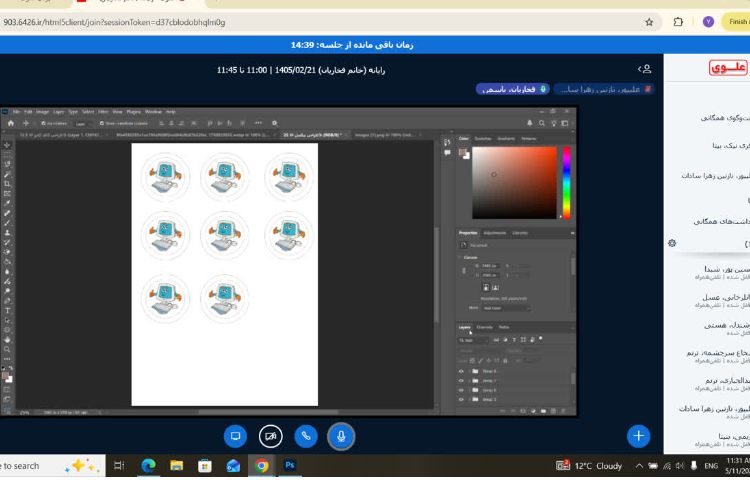The height and width of the screenshot is (480, 750).
Task: Click the rainbow hue slider strip
Action: 566,183
